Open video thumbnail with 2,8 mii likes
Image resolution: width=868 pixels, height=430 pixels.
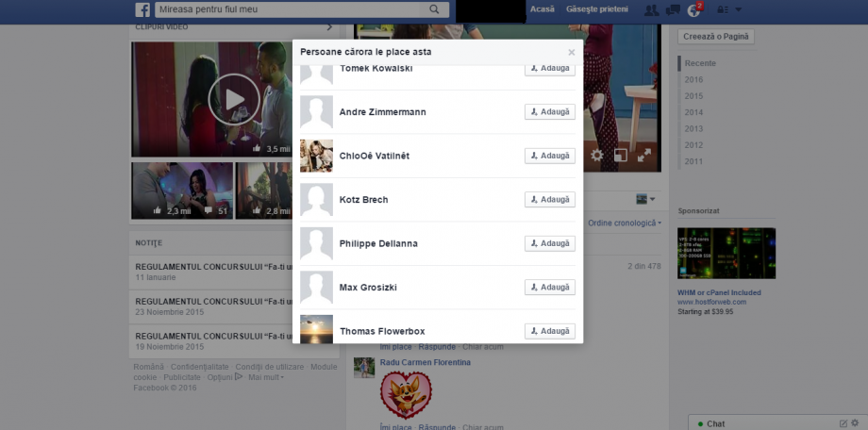(x=264, y=190)
